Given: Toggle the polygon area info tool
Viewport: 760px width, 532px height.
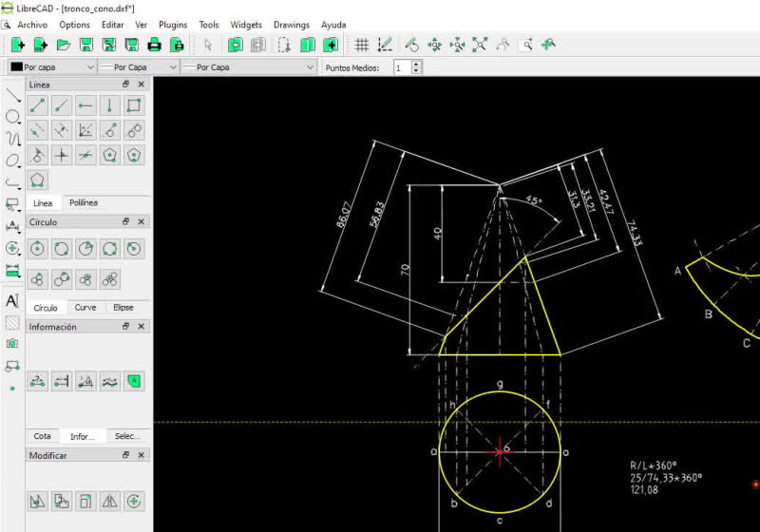Looking at the screenshot, I should click(134, 381).
